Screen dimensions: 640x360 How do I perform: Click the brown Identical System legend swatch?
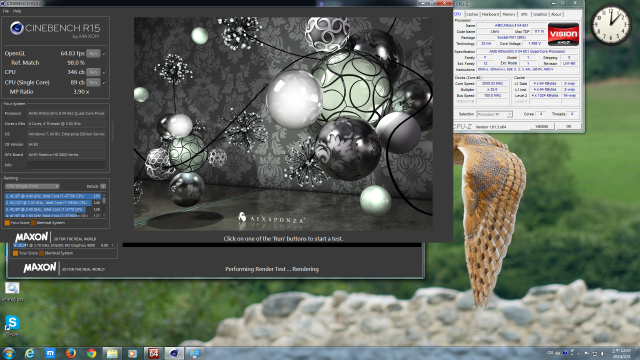click(33, 223)
